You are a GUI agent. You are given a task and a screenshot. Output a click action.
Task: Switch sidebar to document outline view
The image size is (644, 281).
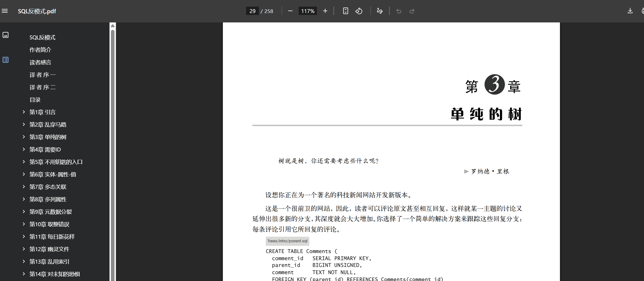point(6,60)
